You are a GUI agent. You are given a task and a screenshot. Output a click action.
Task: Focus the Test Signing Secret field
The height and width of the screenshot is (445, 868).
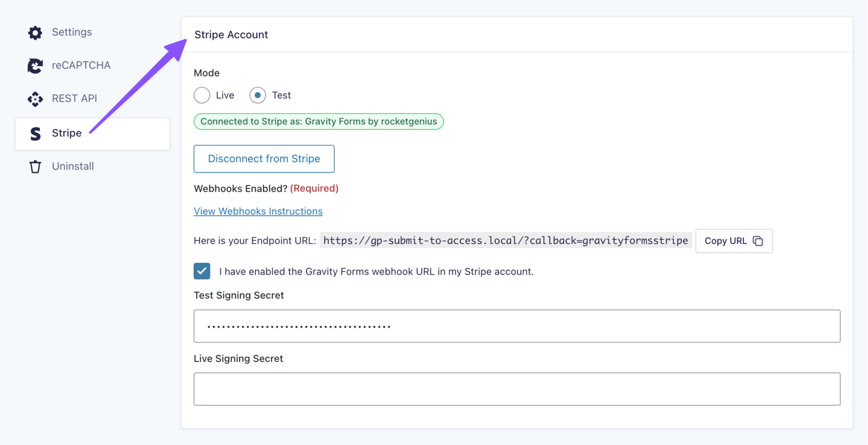click(517, 326)
